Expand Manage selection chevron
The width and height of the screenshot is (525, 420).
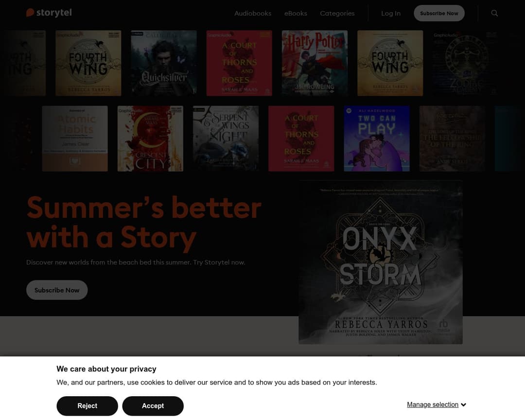[463, 404]
